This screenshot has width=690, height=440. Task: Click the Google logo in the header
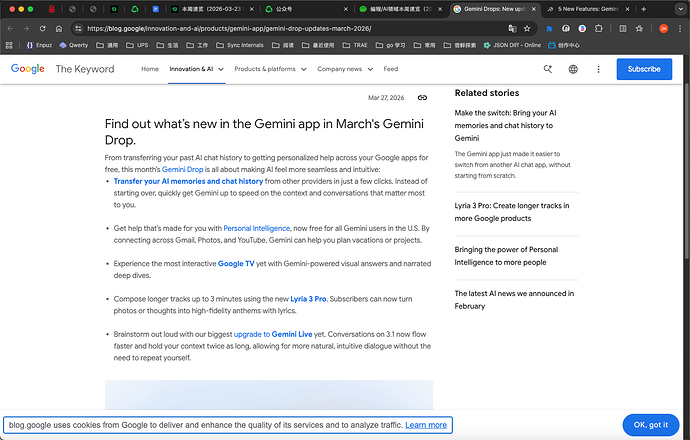pyautogui.click(x=27, y=69)
